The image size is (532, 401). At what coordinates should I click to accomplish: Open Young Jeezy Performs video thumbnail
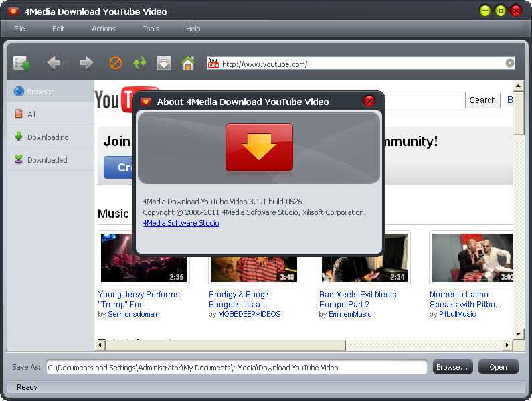(x=143, y=269)
